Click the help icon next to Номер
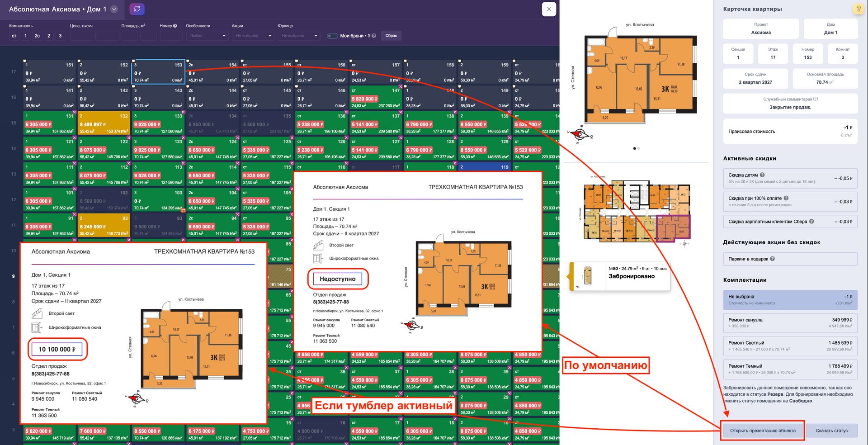This screenshot has height=445, width=868. pos(175,26)
